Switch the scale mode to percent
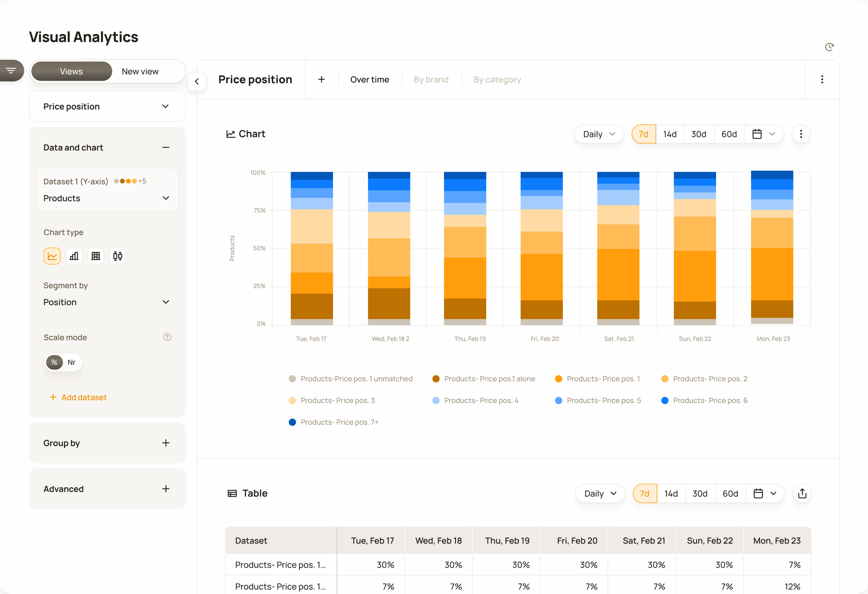Screen dimensions: 868x594 pyautogui.click(x=54, y=362)
